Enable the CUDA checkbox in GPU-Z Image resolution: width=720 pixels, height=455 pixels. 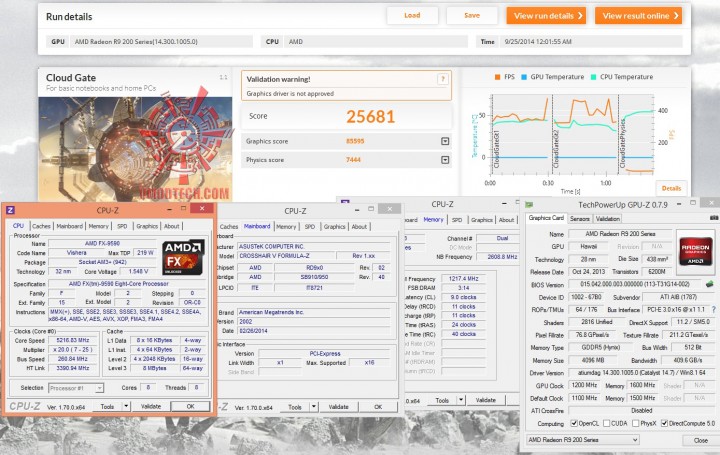[x=606, y=423]
